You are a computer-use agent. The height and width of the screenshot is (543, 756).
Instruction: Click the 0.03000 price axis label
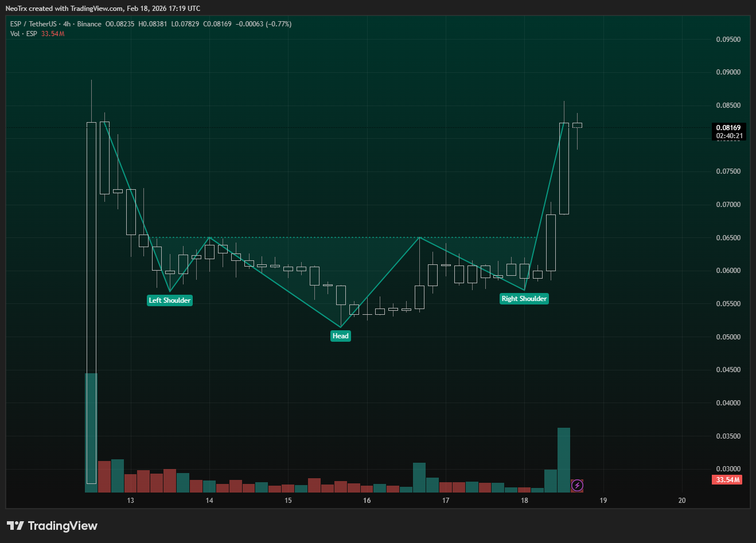(728, 469)
